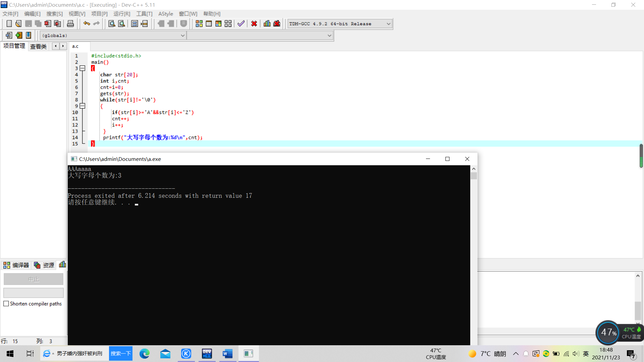
Task: Enable Shorten compiler paths checkbox
Action: pos(6,304)
